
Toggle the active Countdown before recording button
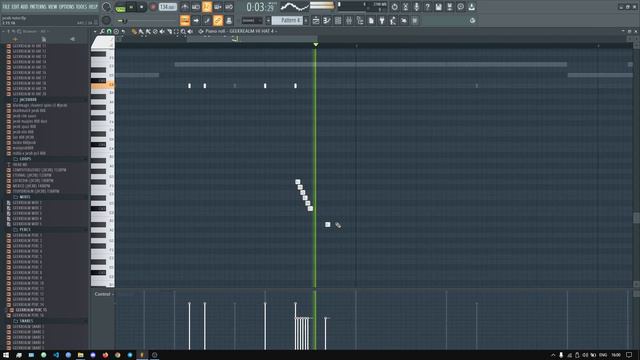[207, 7]
